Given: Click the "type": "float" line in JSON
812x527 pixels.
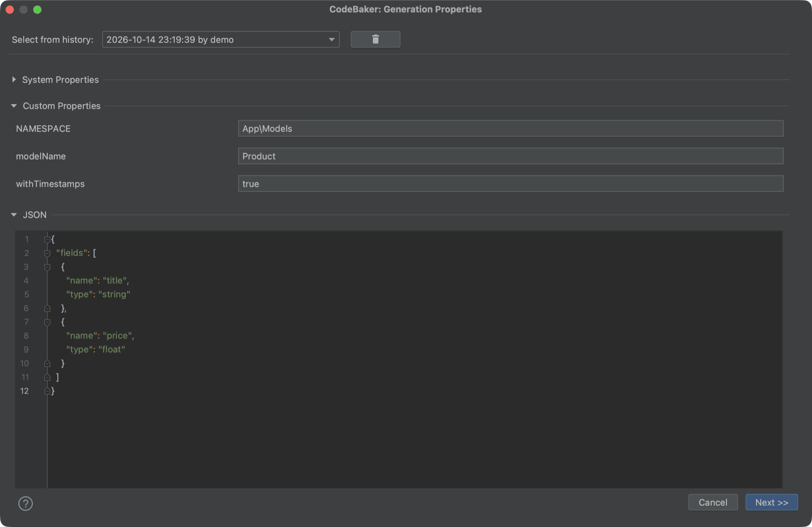Looking at the screenshot, I should coord(96,349).
